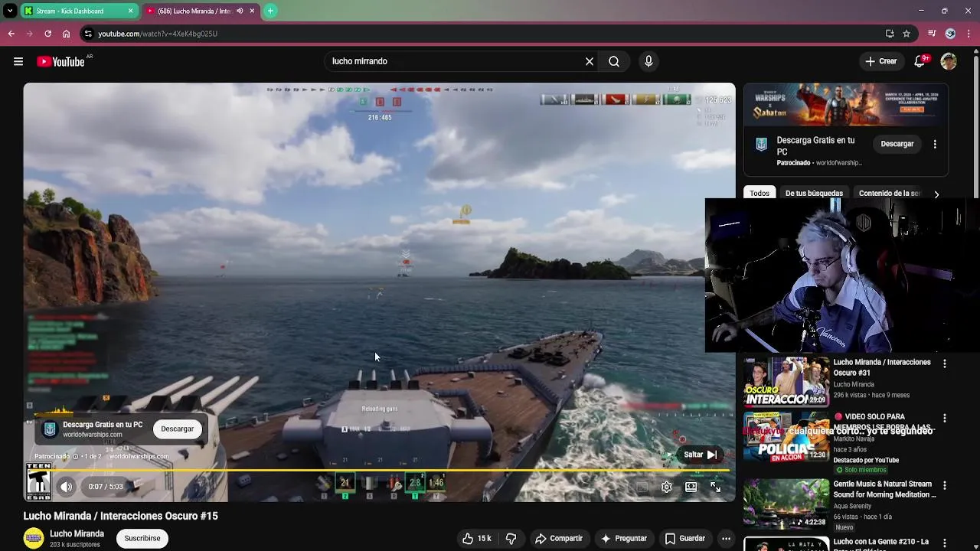Enter full screen mode in player

(x=715, y=487)
